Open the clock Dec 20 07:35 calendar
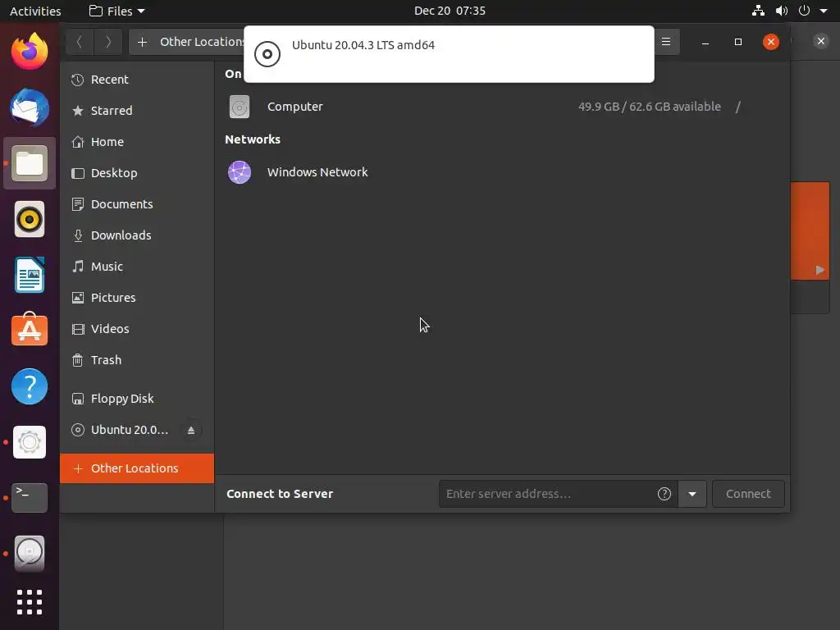The image size is (840, 630). click(x=450, y=11)
